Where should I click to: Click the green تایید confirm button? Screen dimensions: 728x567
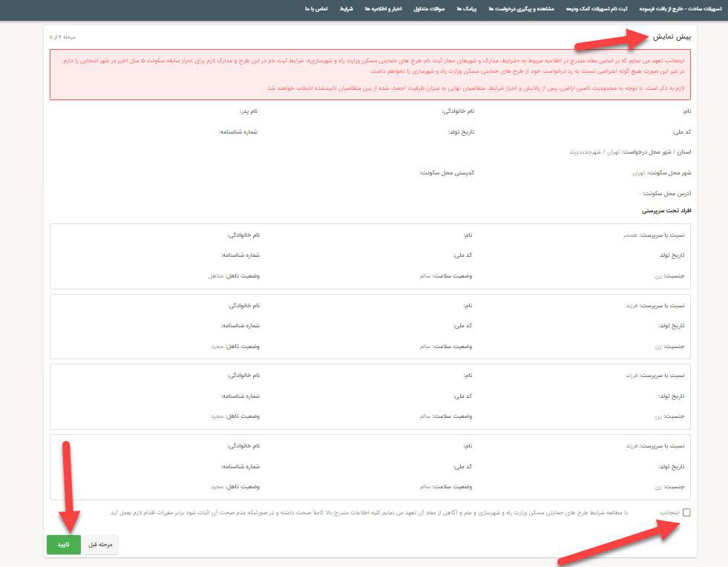coord(63,544)
